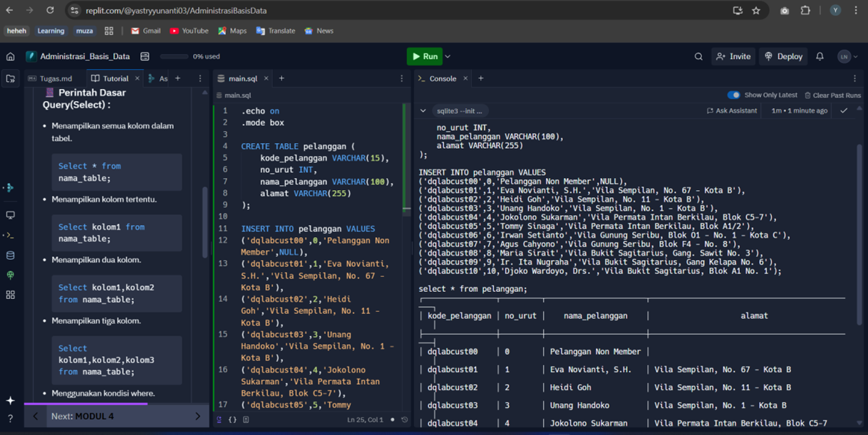Switch to the Tugas.md tab
Screen dimensions: 868x435
click(x=51, y=78)
